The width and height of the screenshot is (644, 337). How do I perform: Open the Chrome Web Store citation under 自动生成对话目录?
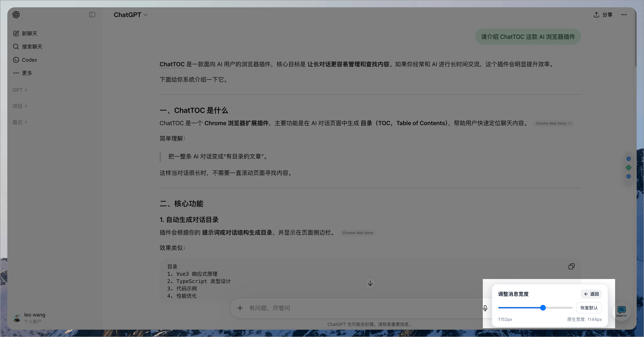pyautogui.click(x=357, y=233)
